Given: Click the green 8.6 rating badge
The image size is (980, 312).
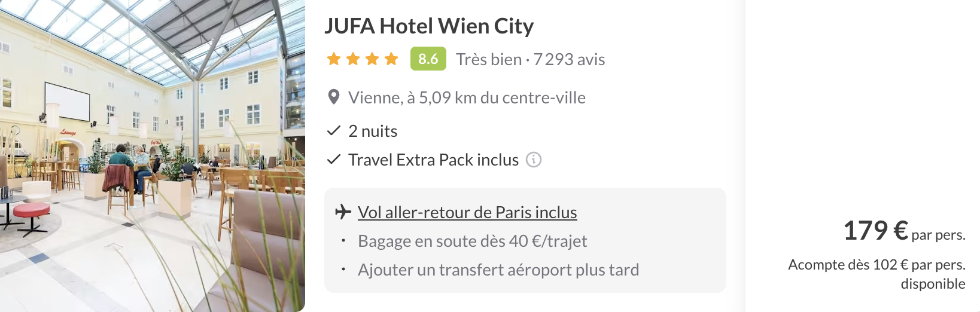Looking at the screenshot, I should pos(428,59).
